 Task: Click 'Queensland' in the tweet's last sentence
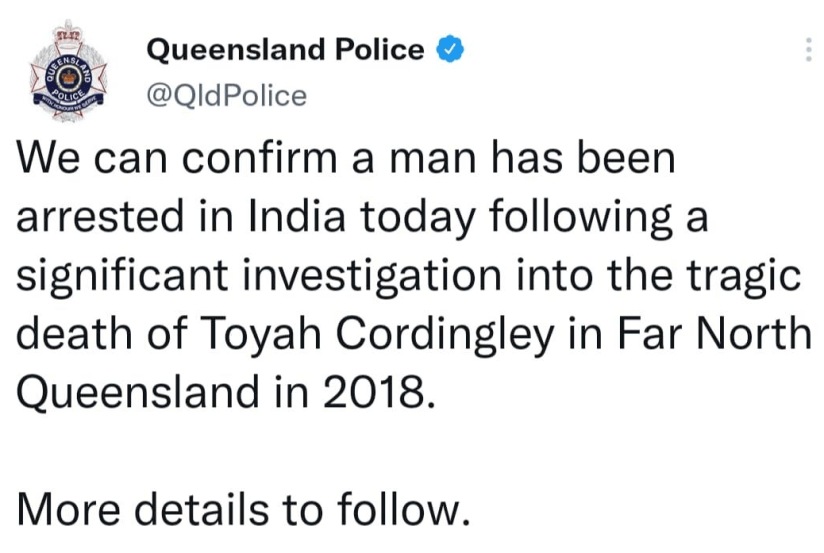tap(138, 394)
